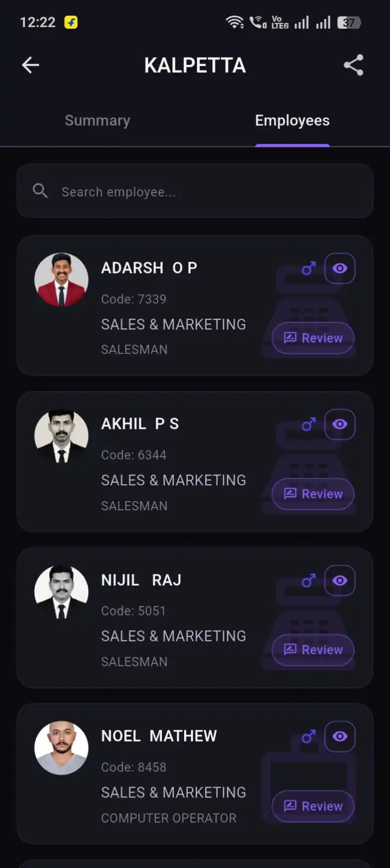
Task: View ADARSH O P details with eye icon
Action: pyautogui.click(x=340, y=268)
